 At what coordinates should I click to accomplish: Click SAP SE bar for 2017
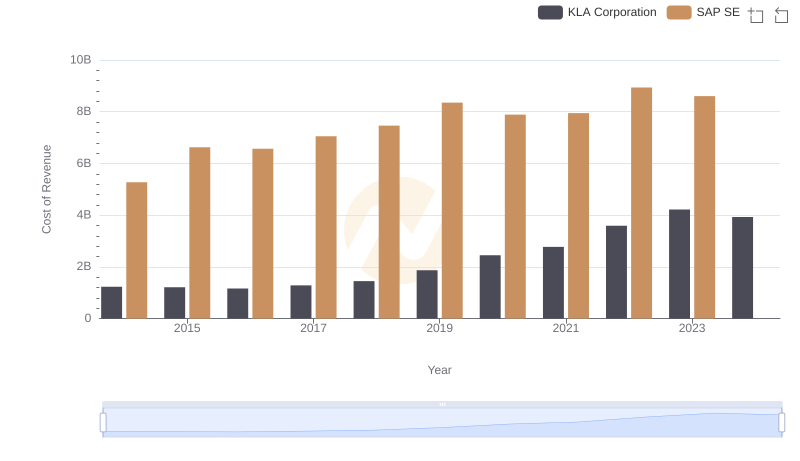(326, 227)
